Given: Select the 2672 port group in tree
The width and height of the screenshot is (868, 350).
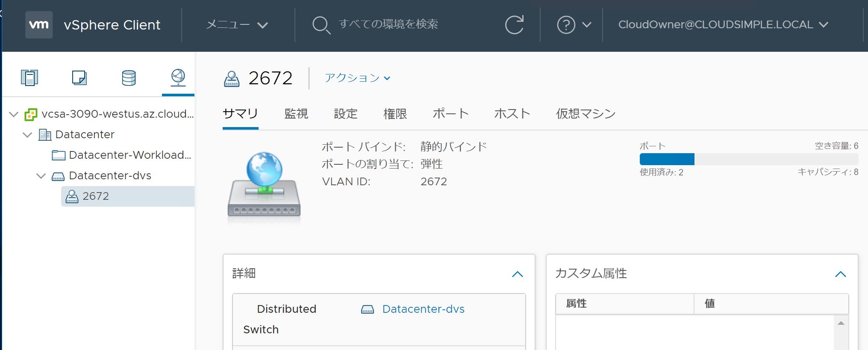Looking at the screenshot, I should (x=128, y=196).
